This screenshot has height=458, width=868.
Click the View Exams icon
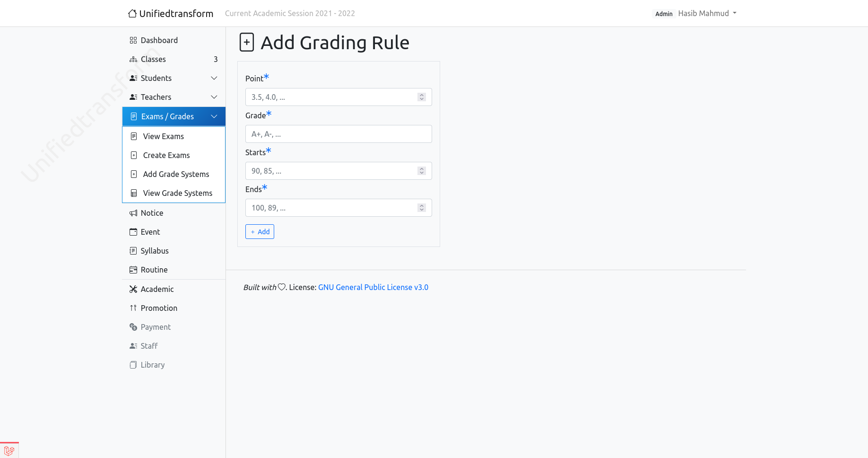click(x=134, y=136)
